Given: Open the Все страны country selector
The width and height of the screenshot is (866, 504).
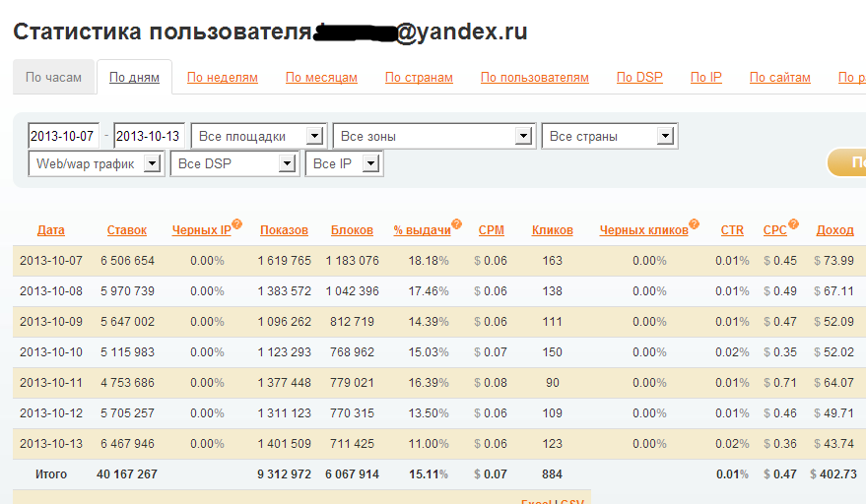Looking at the screenshot, I should click(x=610, y=136).
